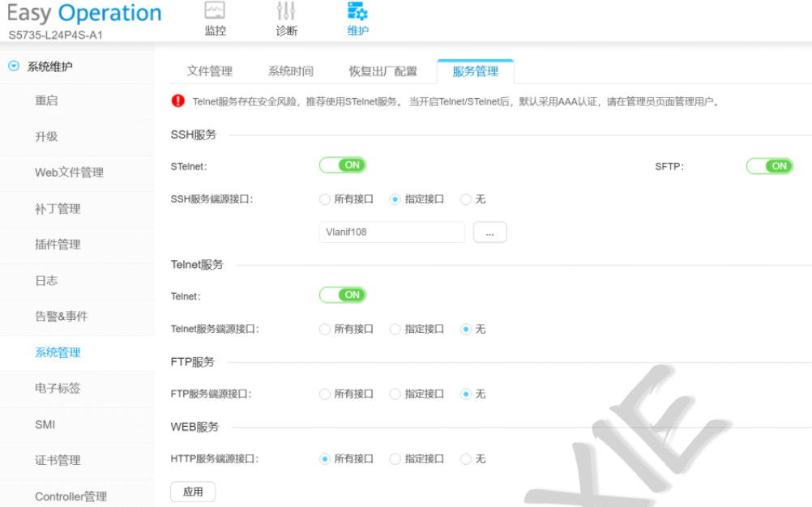This screenshot has width=812, height=507.
Task: Open the 系统时间 tab
Action: [x=290, y=71]
